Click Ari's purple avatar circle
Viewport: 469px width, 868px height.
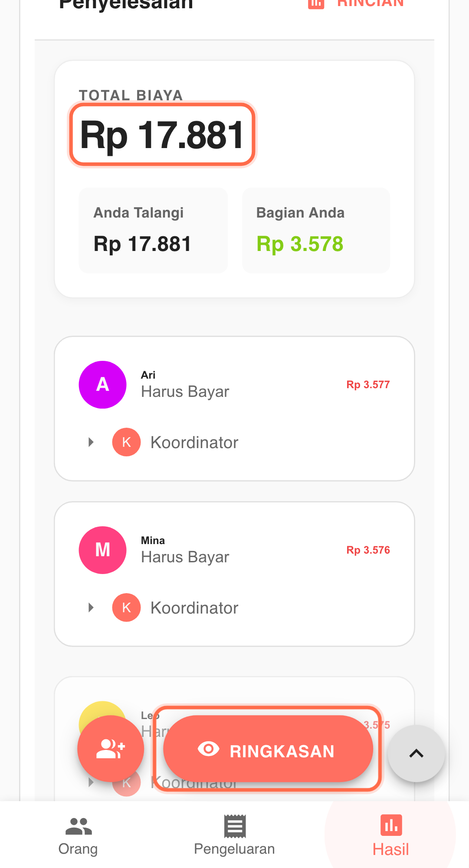[x=103, y=385]
